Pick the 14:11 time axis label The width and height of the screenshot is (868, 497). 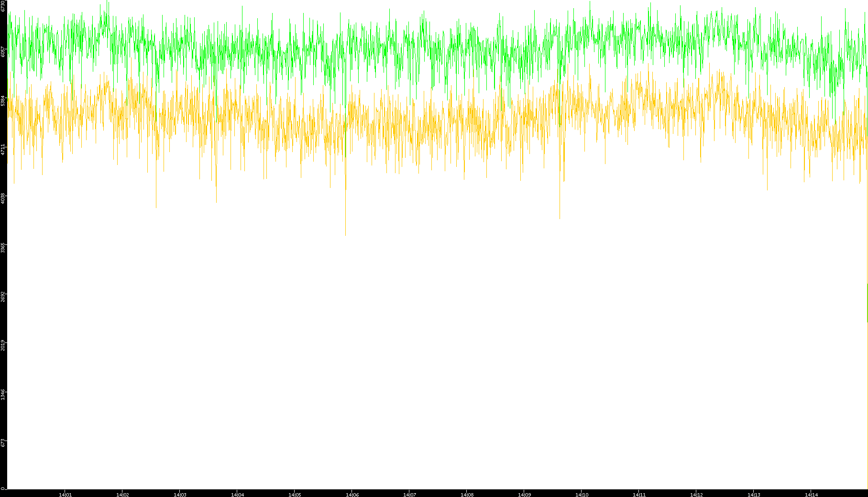click(x=639, y=495)
